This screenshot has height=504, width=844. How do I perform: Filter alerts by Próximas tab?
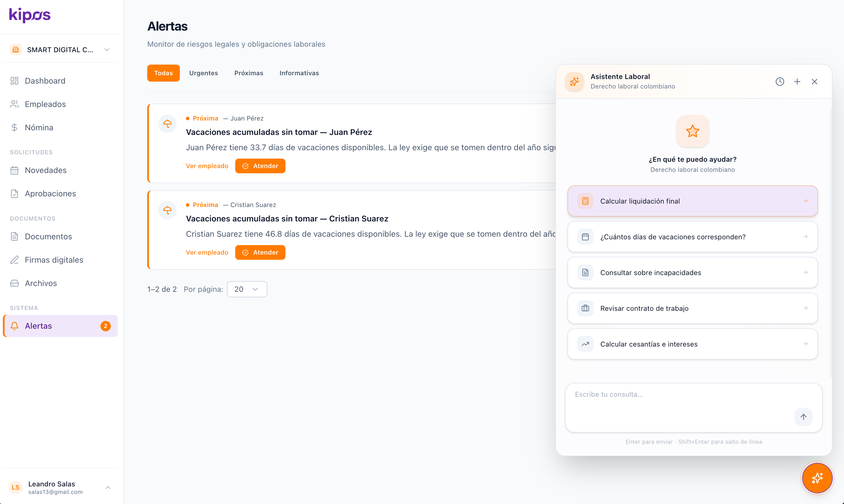[249, 73]
